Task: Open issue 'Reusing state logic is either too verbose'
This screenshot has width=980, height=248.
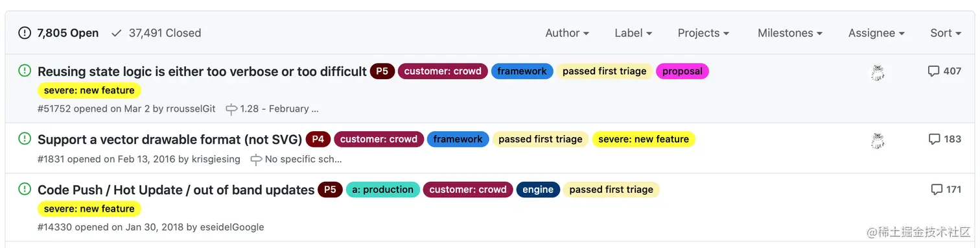Action: [x=202, y=71]
